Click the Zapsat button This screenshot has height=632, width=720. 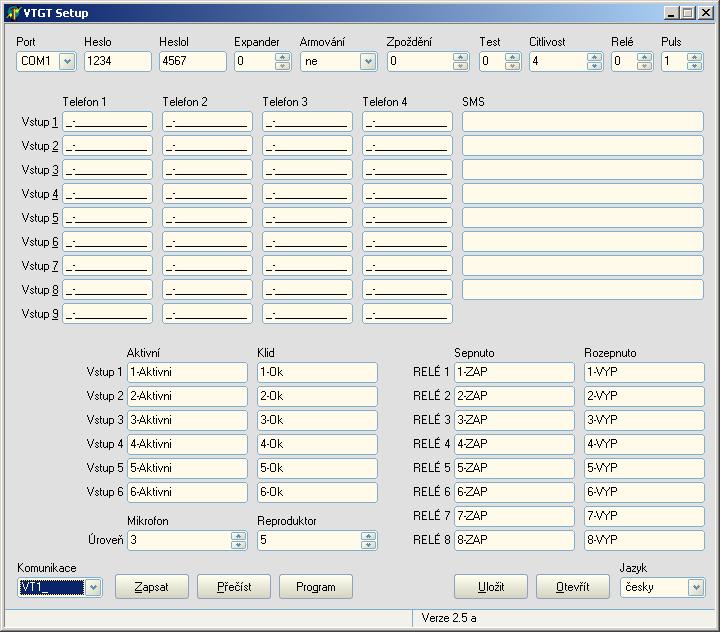click(152, 587)
